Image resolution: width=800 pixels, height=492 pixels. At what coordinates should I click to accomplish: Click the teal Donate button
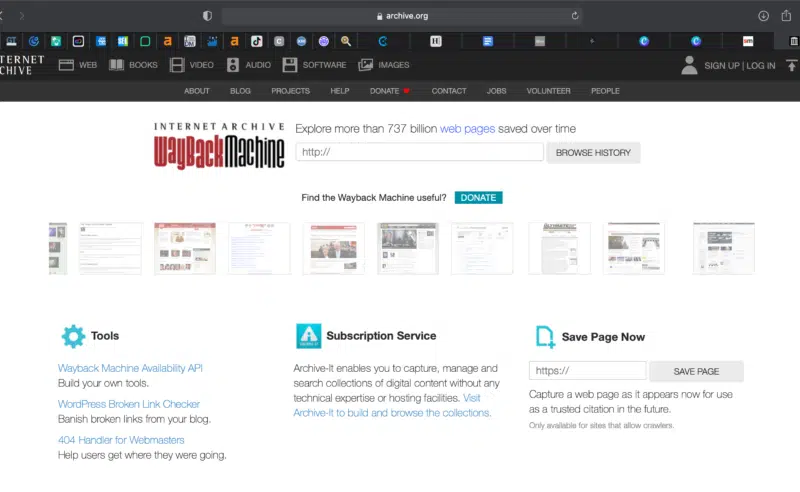tap(478, 198)
